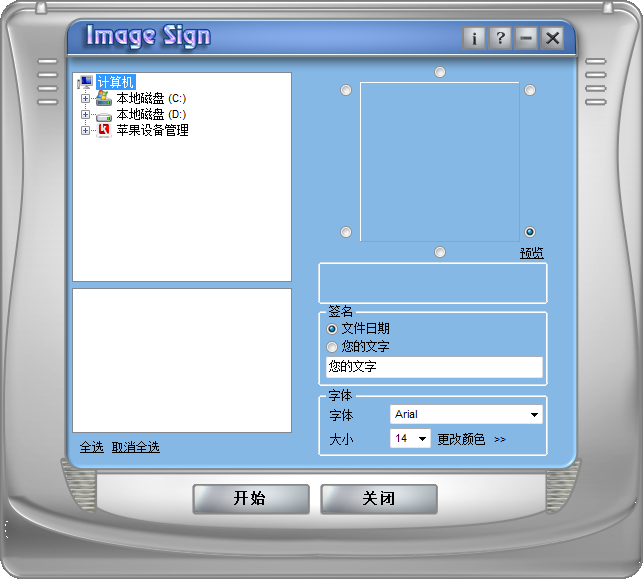Viewport: 643px width, 579px height.
Task: Close Image Sign via the X button
Action: pyautogui.click(x=552, y=39)
